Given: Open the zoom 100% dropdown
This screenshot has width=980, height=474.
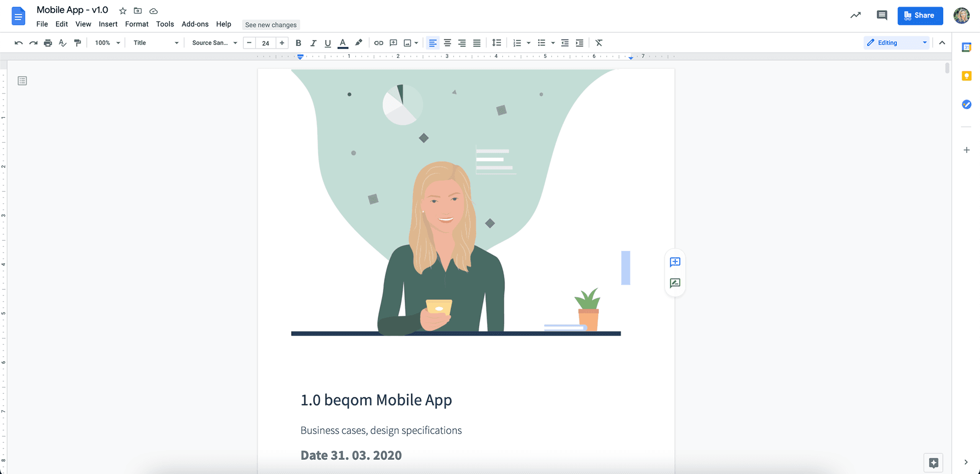Looking at the screenshot, I should [107, 43].
